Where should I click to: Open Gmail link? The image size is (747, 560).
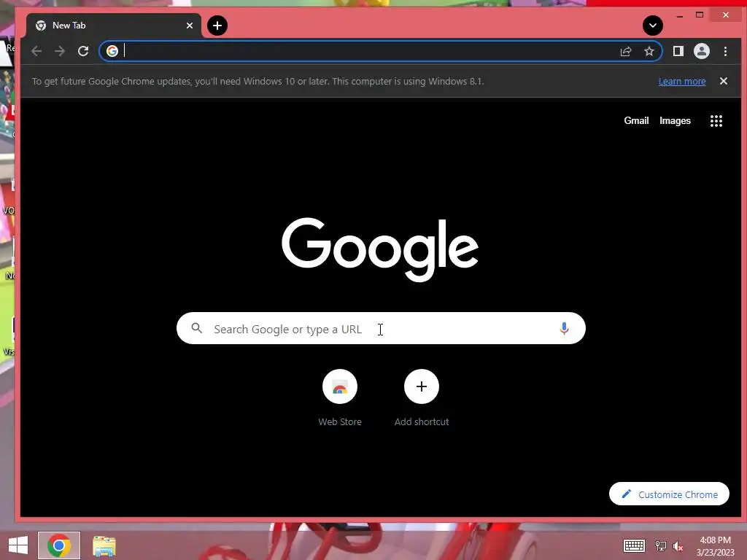(x=636, y=120)
